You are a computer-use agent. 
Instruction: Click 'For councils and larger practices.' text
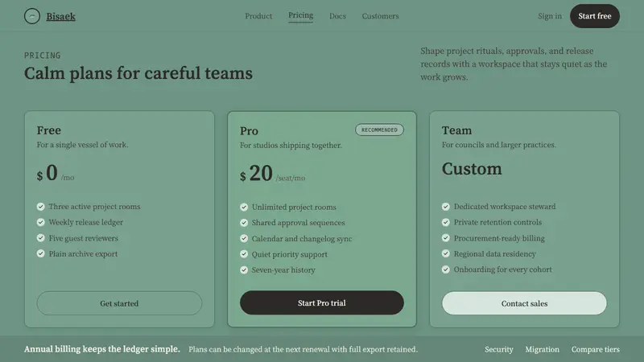click(499, 145)
